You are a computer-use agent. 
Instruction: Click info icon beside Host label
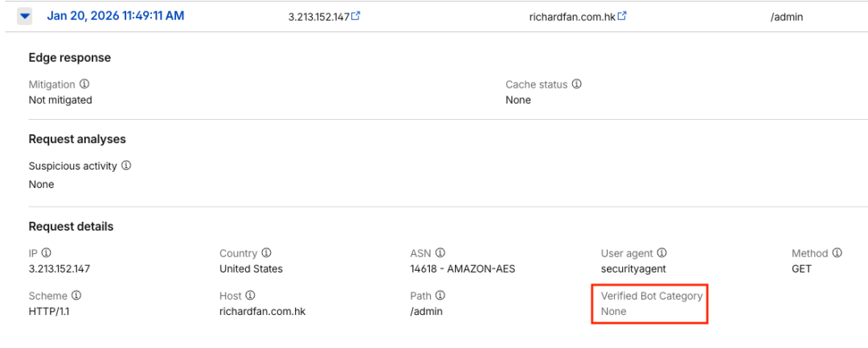(251, 296)
